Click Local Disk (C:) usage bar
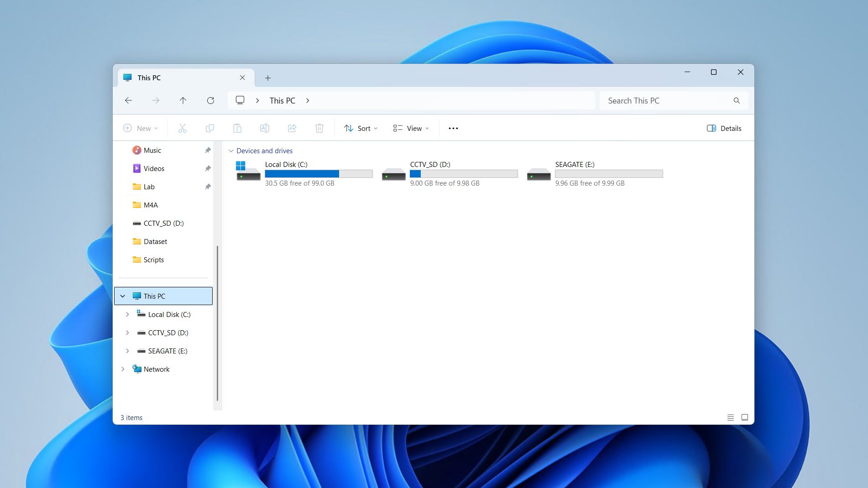The height and width of the screenshot is (488, 868). (319, 174)
